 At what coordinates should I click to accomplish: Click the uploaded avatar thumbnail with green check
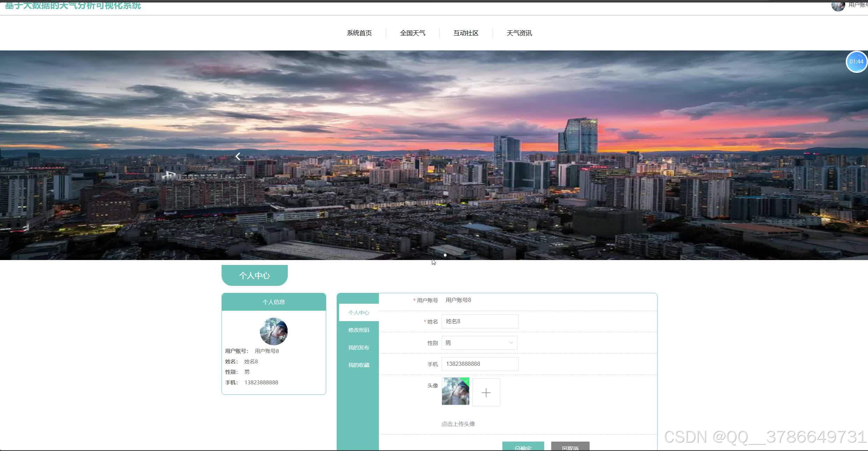click(x=456, y=391)
